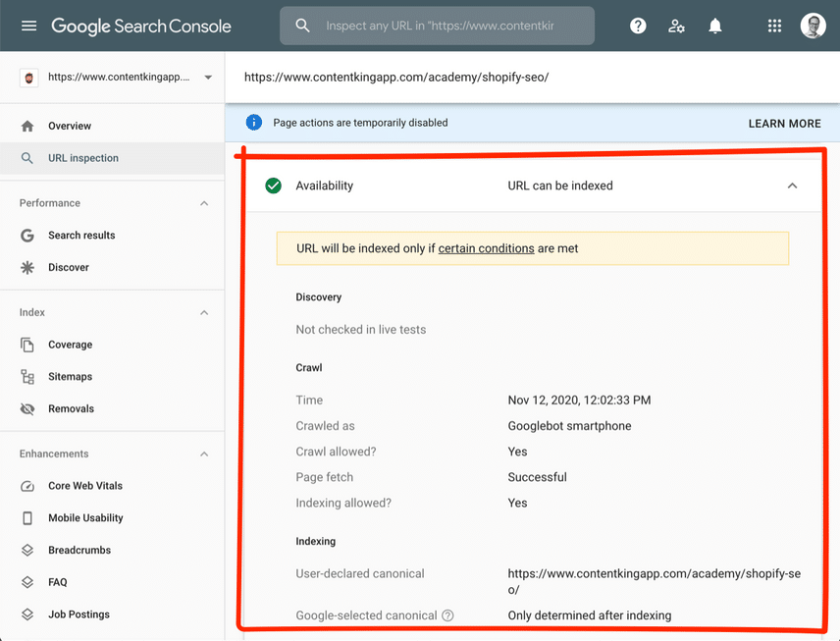Screen dimensions: 840x641
Task: Click the LEARN MORE button
Action: [784, 124]
